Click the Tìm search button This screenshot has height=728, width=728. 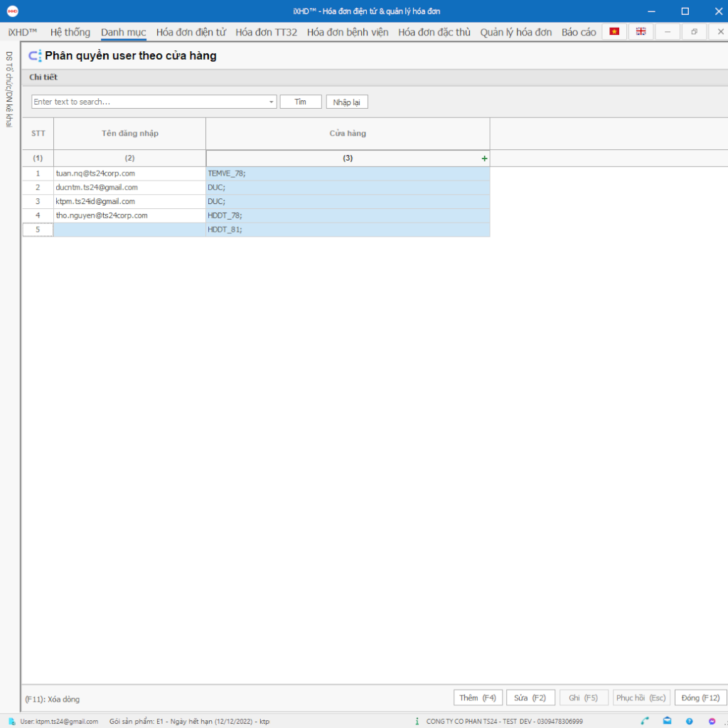(x=301, y=102)
